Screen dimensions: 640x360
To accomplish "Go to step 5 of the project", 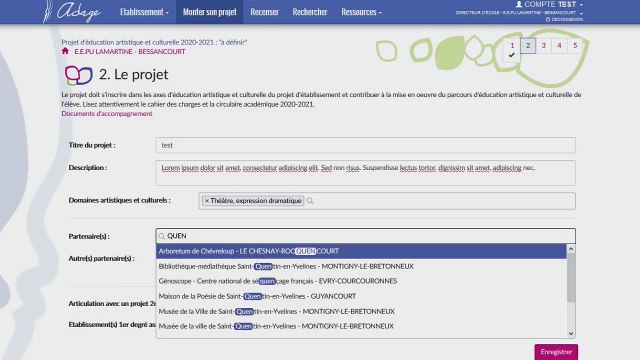I will [x=575, y=46].
